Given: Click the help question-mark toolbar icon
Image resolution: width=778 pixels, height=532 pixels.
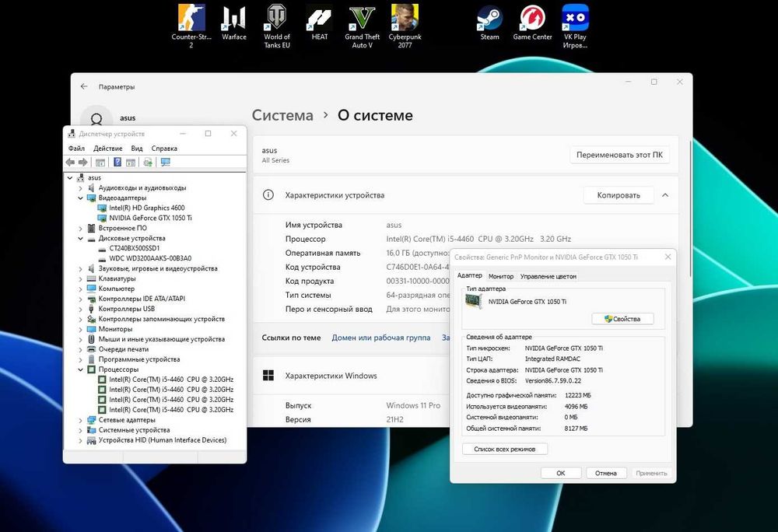Looking at the screenshot, I should [117, 162].
